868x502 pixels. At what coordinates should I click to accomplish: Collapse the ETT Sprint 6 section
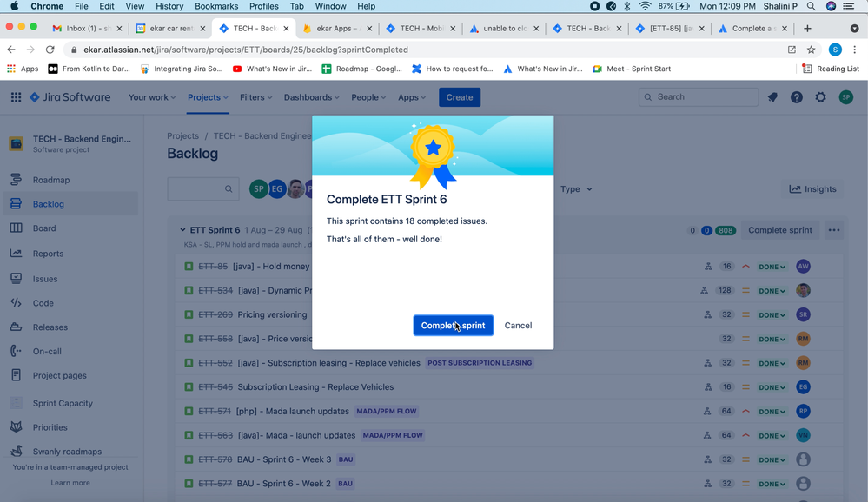point(182,230)
